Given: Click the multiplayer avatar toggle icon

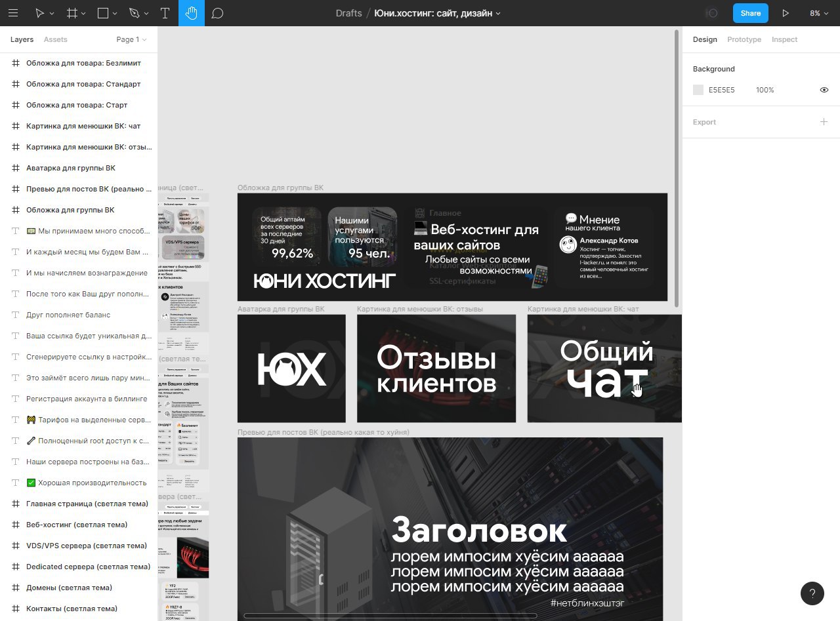Looking at the screenshot, I should (711, 13).
